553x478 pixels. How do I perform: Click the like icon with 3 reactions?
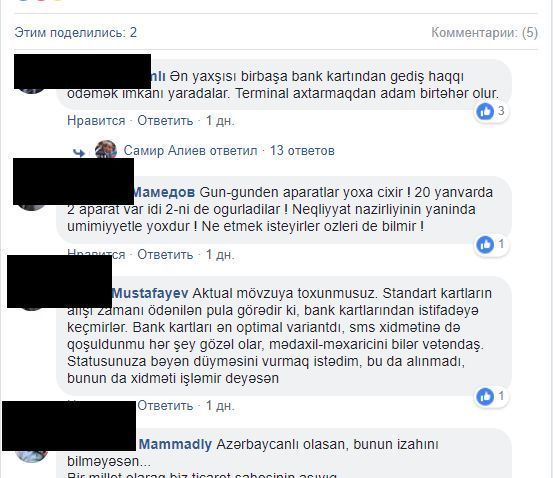point(485,112)
